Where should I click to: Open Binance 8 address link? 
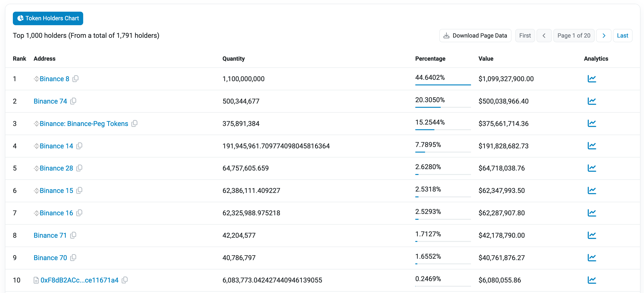click(x=54, y=79)
